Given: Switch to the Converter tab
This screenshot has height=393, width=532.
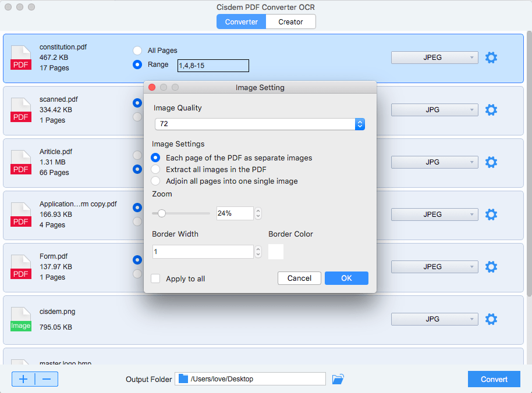Looking at the screenshot, I should (x=241, y=22).
